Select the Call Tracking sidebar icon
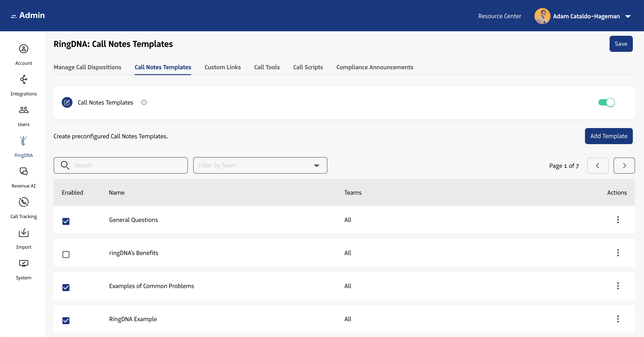 coord(23,202)
